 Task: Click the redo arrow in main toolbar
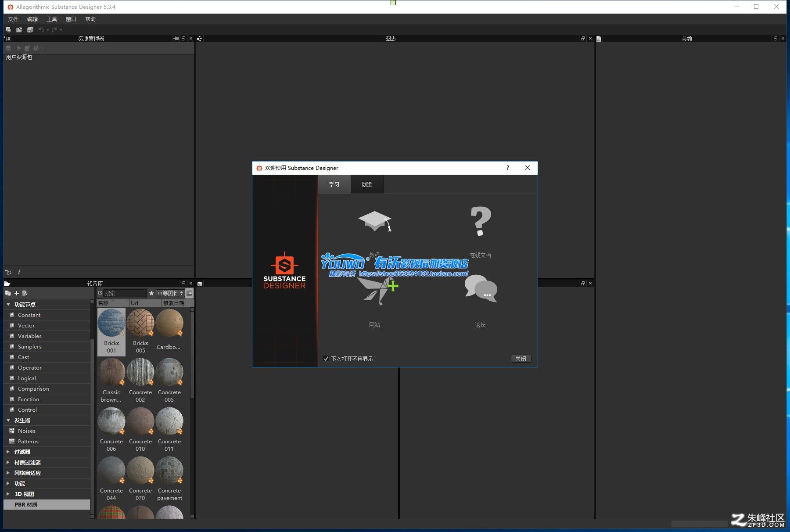(54, 30)
